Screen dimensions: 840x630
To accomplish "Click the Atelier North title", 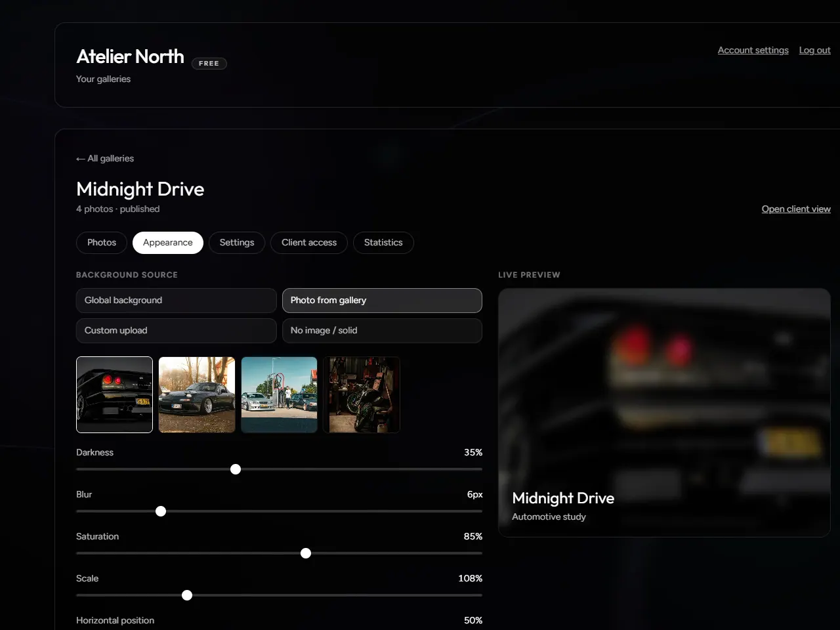I will point(130,56).
